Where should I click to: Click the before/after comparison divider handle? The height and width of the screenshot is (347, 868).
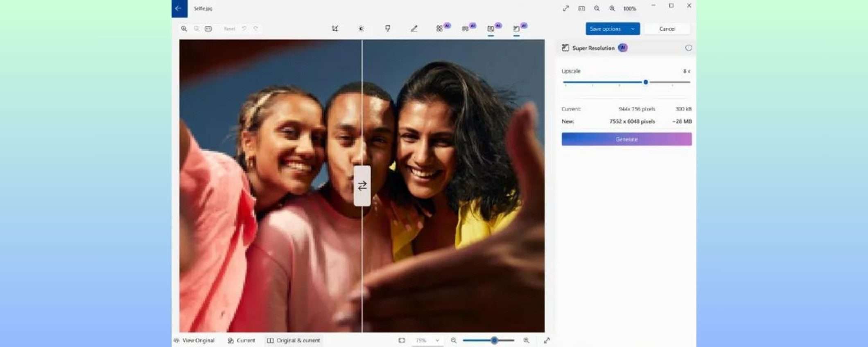362,186
